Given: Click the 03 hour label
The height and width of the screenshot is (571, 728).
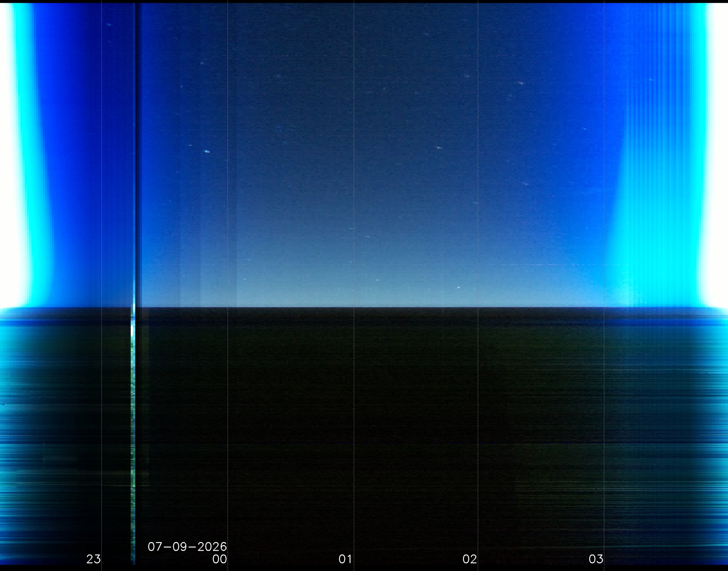Looking at the screenshot, I should 596,559.
